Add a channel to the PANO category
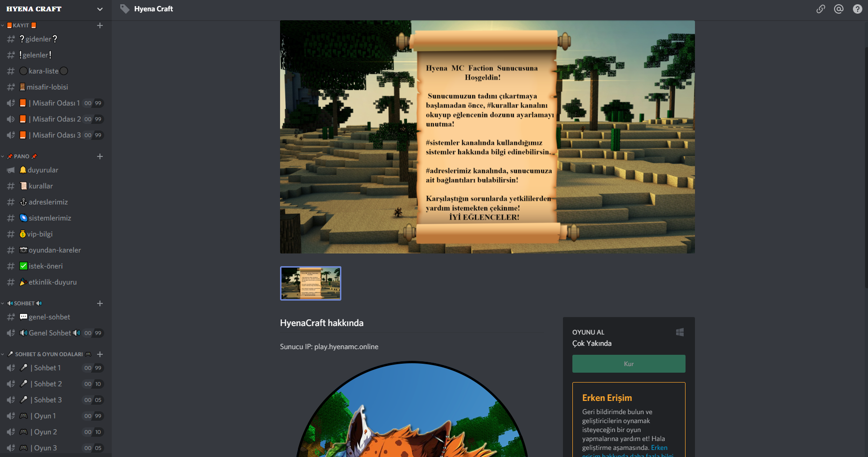The height and width of the screenshot is (457, 868). pos(100,156)
